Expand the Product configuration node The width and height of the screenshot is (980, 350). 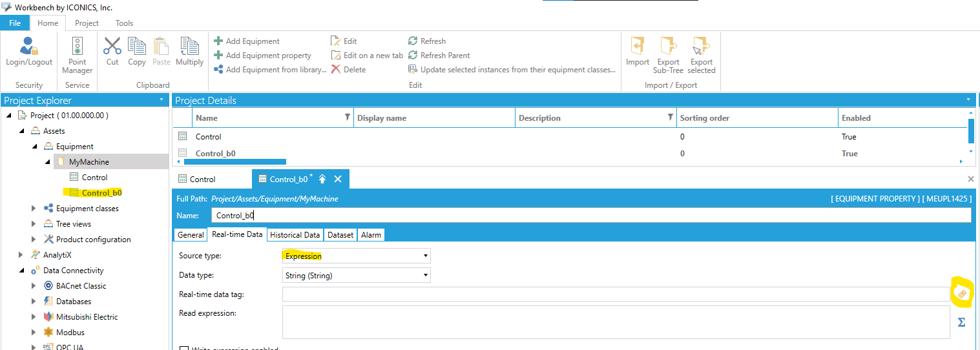[34, 240]
